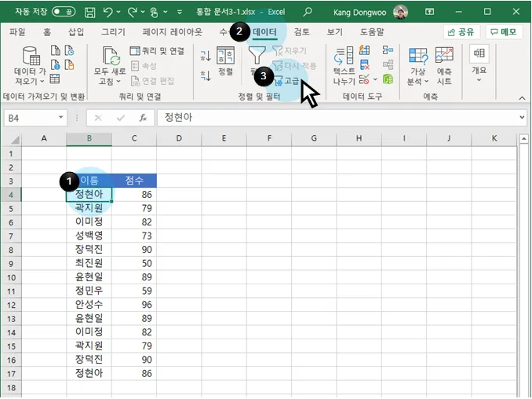Switch to the 검토 tab

(x=301, y=32)
